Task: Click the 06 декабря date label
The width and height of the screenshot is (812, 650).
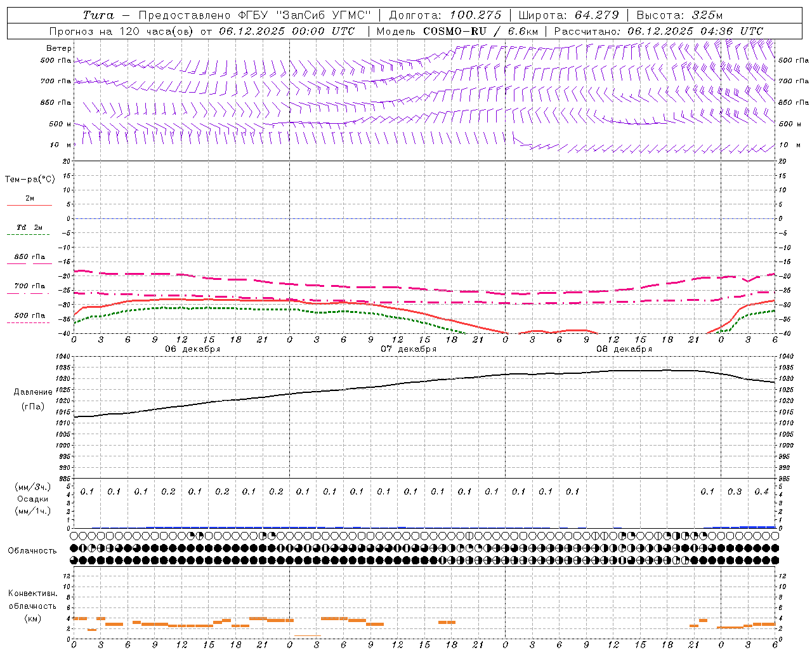Action: coord(193,348)
